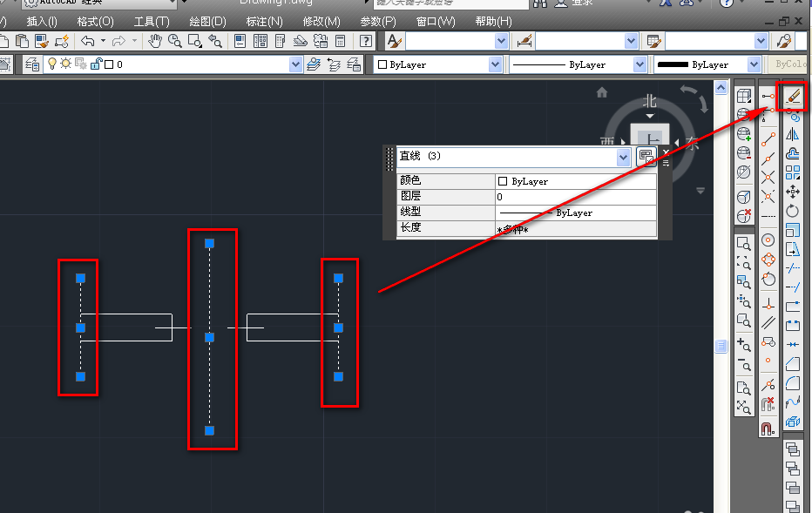Open the Help question mark
Image resolution: width=812 pixels, height=513 pixels.
pos(366,41)
